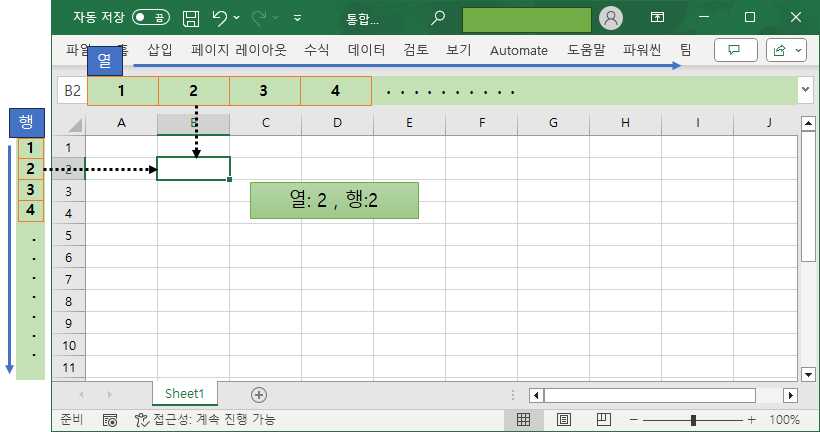Click the macro recording status bar icon
The width and height of the screenshot is (820, 432).
(110, 420)
